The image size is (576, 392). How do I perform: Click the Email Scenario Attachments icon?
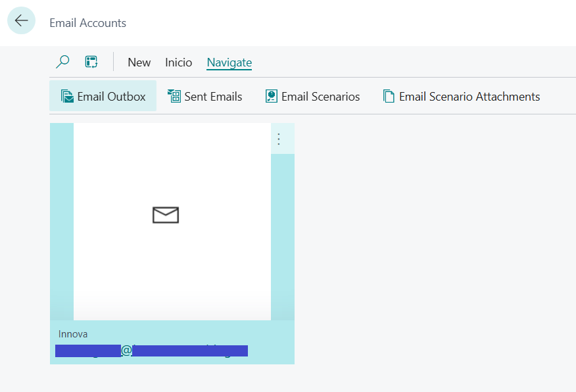(389, 97)
